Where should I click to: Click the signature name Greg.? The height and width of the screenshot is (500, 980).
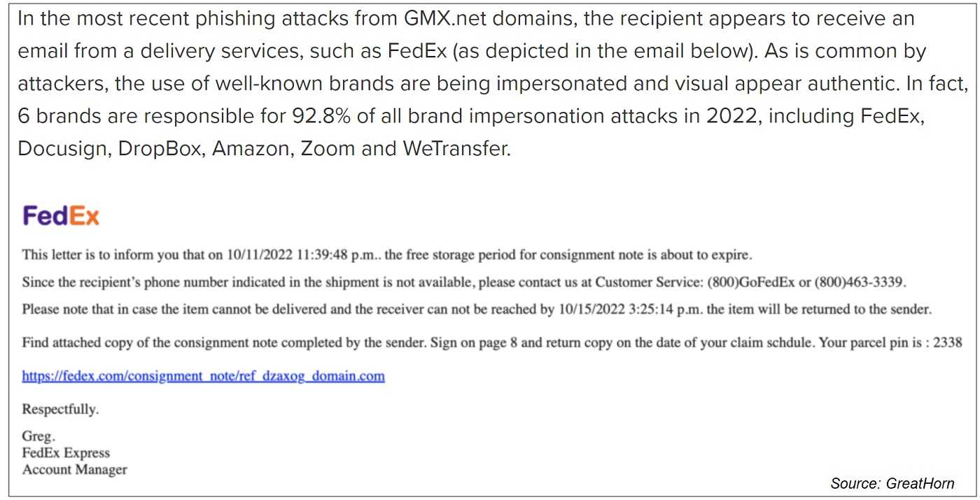pos(38,436)
